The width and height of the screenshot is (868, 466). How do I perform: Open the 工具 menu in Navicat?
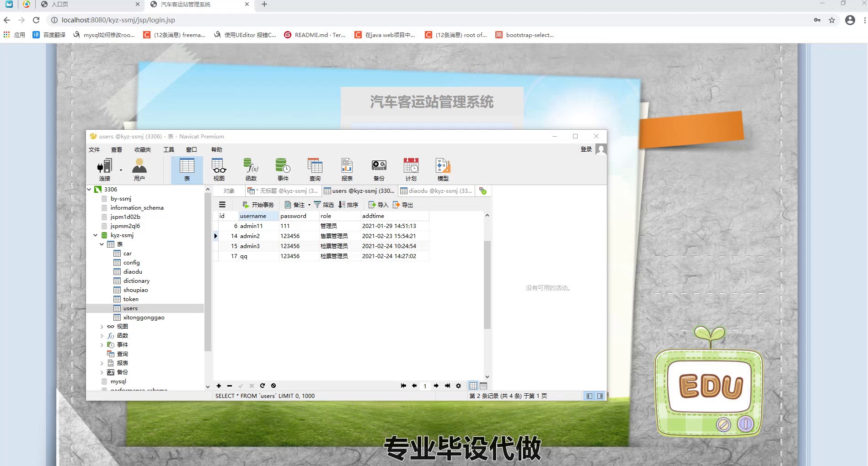point(168,149)
